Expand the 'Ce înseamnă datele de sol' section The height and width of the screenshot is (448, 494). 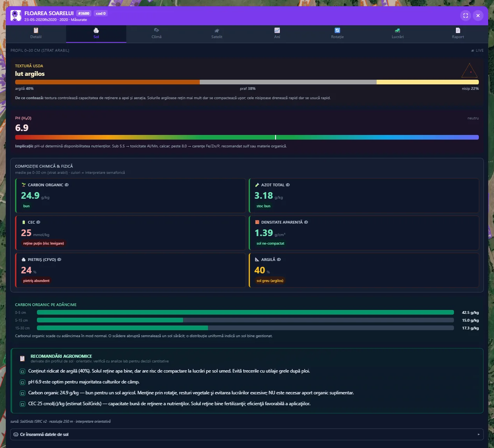(247, 434)
